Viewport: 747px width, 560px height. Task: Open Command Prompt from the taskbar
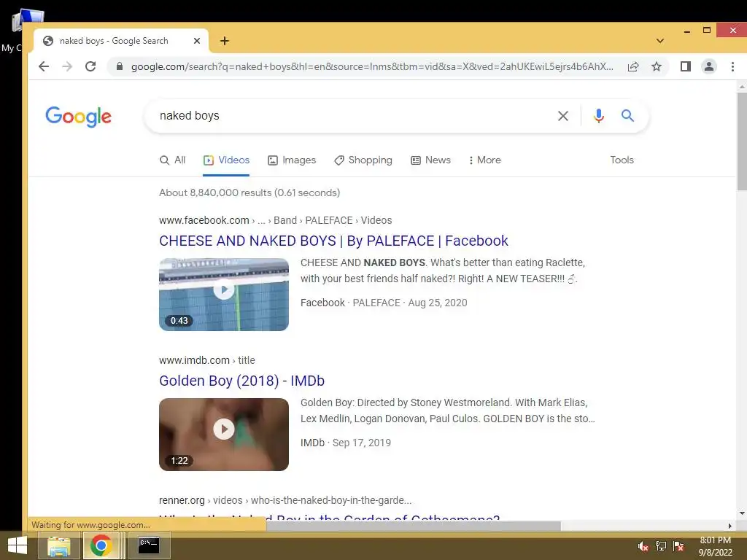pyautogui.click(x=148, y=545)
